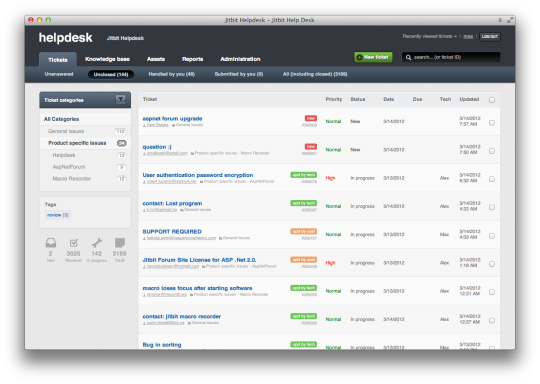Open the contact: jitbit macro recorder ticket
The width and height of the screenshot is (540, 384).
(x=182, y=316)
